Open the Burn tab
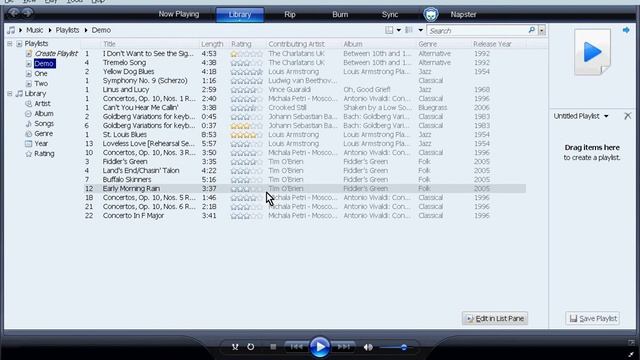This screenshot has height=360, width=640. (340, 15)
